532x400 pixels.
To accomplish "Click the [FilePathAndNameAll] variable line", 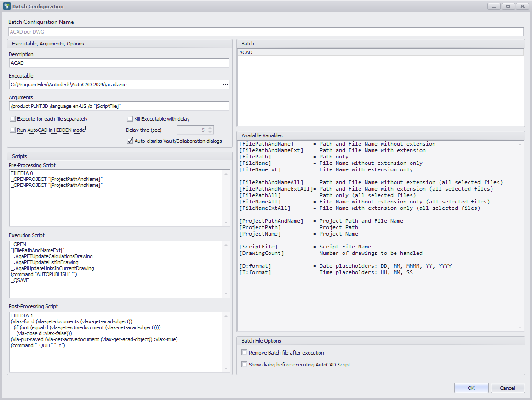I will (x=371, y=182).
